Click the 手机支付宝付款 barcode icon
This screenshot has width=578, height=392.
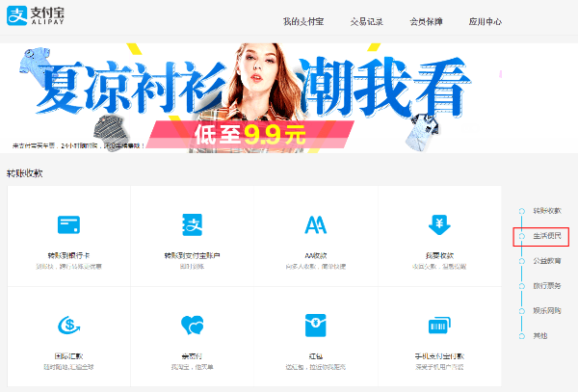(x=439, y=324)
